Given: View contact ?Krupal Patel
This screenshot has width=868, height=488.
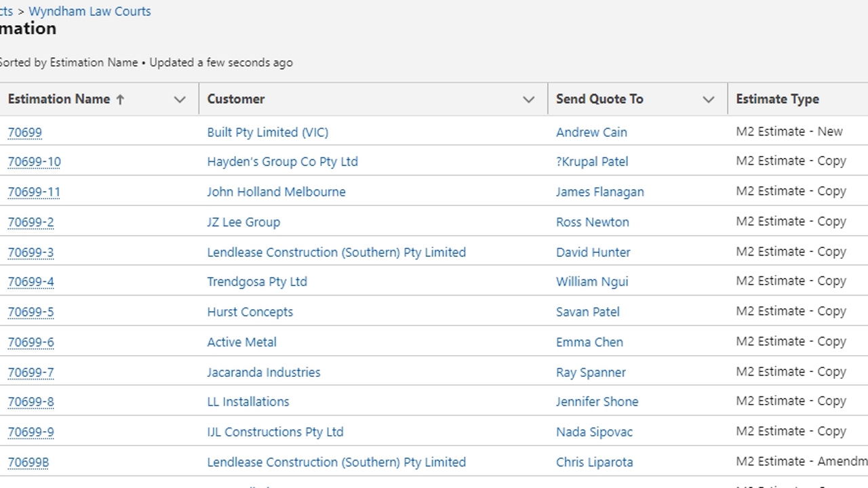Looking at the screenshot, I should click(592, 162).
